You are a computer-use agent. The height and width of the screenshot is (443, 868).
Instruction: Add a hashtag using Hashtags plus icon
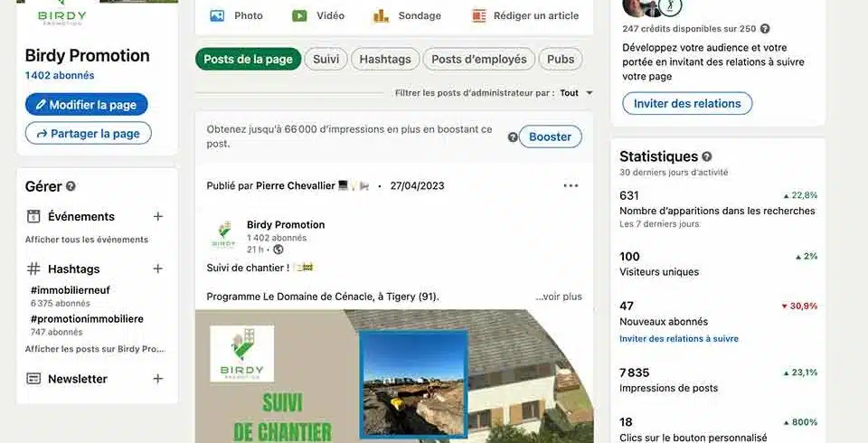coord(158,269)
